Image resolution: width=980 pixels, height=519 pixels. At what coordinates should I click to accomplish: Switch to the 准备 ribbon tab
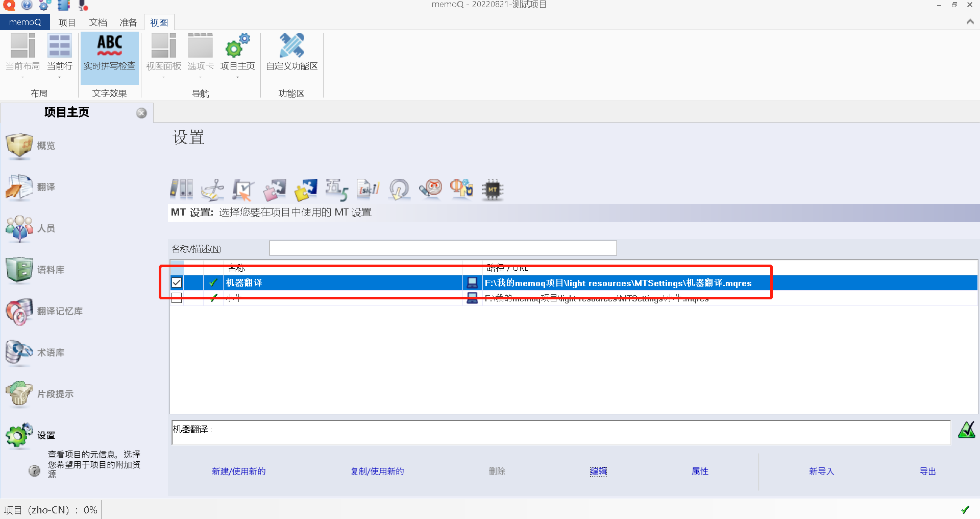click(128, 22)
